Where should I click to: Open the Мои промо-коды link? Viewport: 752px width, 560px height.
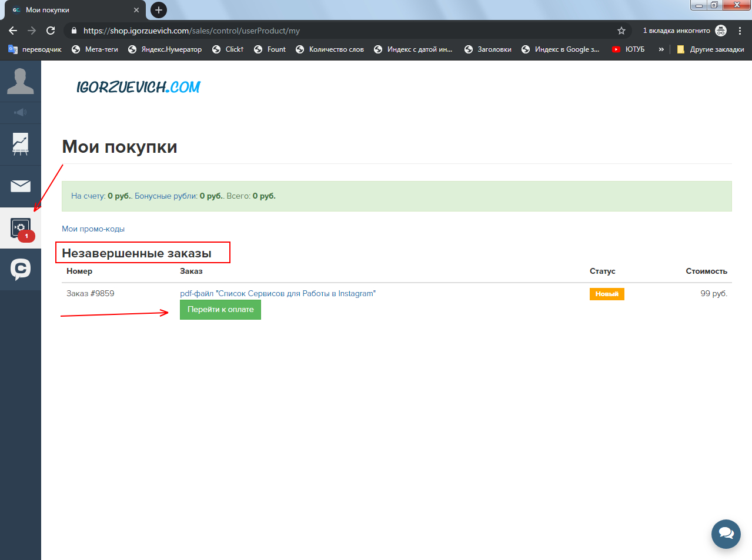pyautogui.click(x=93, y=229)
